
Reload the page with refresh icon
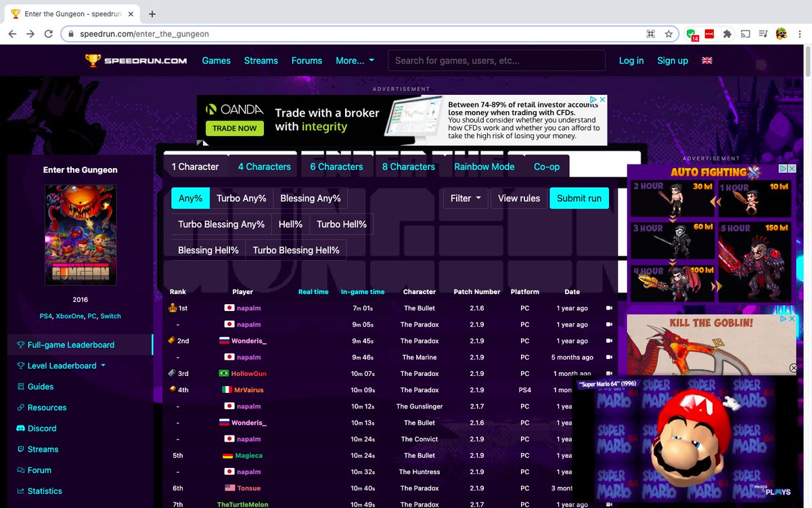[49, 33]
